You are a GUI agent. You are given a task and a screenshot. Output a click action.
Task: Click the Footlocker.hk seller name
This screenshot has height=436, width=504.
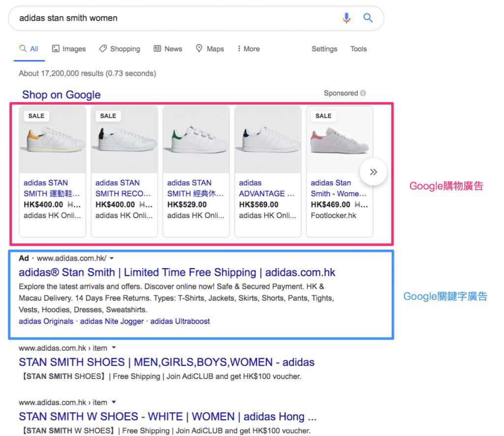pos(333,216)
